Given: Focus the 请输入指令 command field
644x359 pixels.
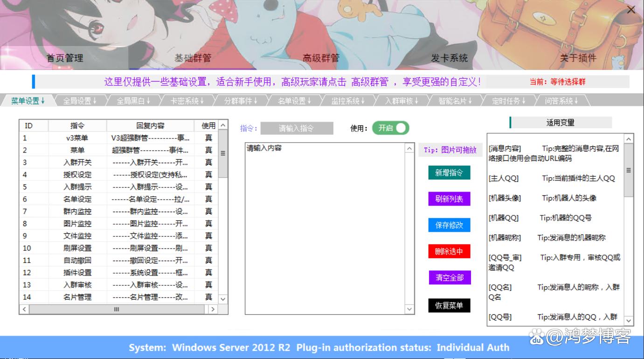Looking at the screenshot, I should 297,128.
